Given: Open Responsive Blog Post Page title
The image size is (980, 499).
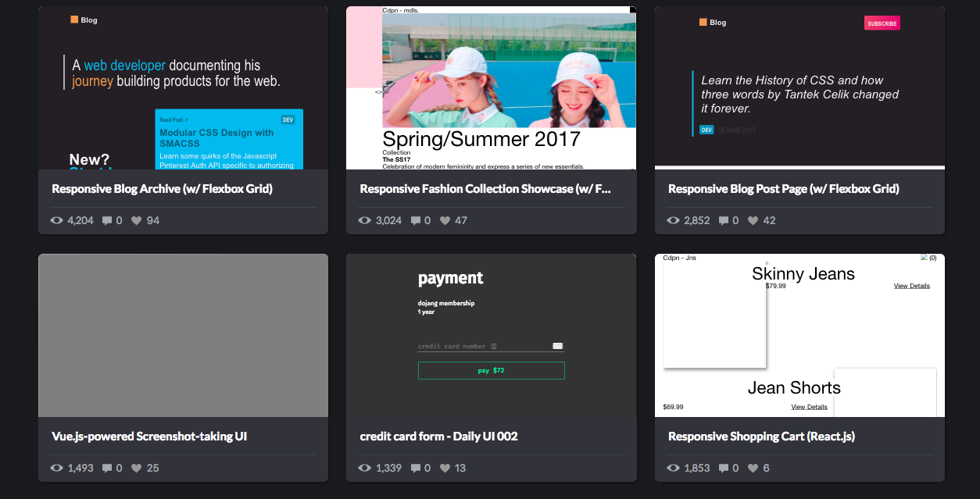Looking at the screenshot, I should [784, 189].
